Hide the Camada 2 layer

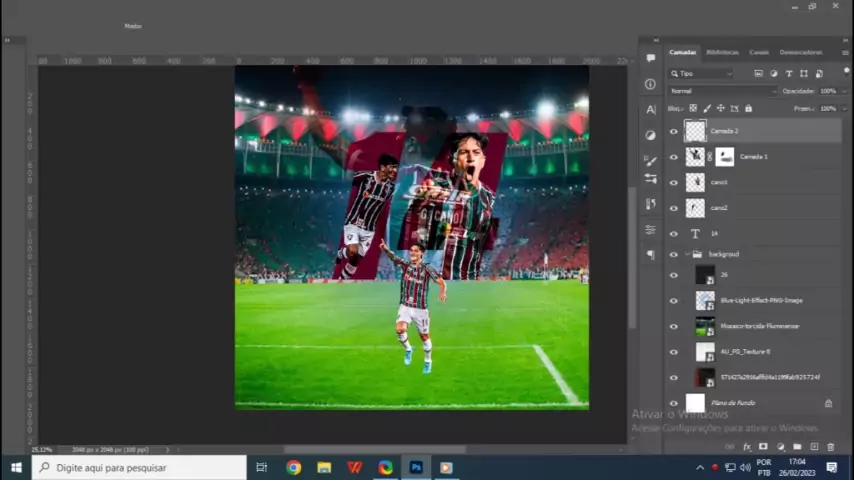click(x=673, y=131)
